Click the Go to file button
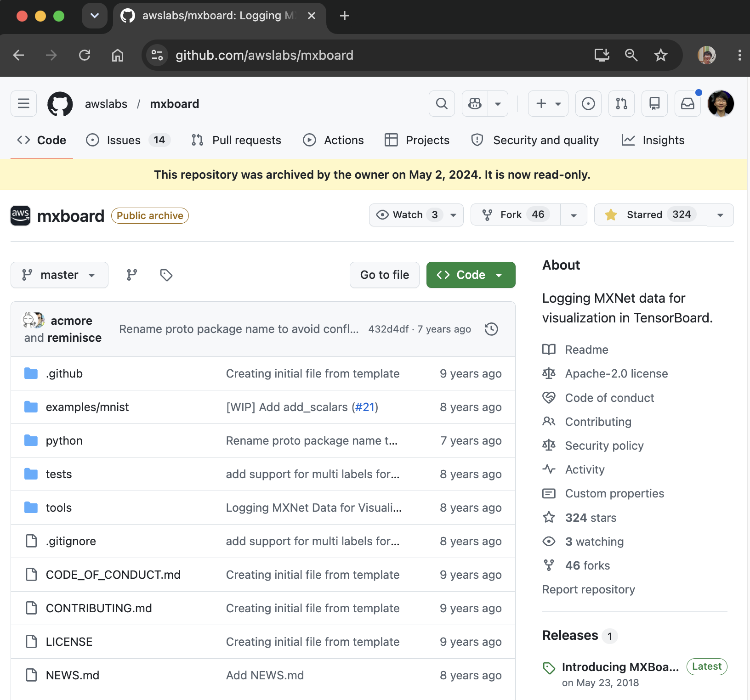Viewport: 750px width, 700px height. [385, 275]
